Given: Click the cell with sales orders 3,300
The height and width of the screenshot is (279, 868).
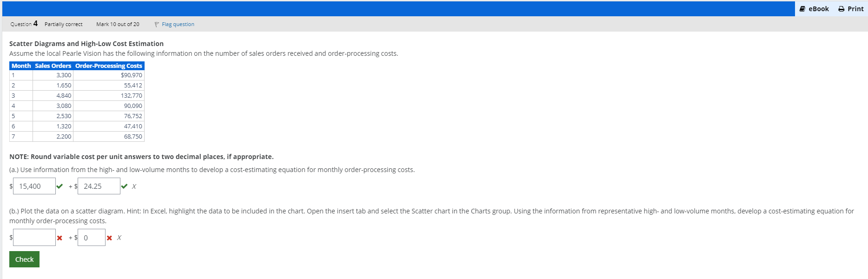Looking at the screenshot, I should [53, 75].
